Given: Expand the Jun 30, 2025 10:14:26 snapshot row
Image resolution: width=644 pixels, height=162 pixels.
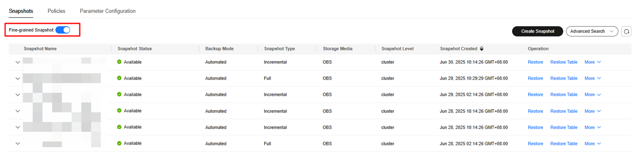Looking at the screenshot, I should pos(18,63).
